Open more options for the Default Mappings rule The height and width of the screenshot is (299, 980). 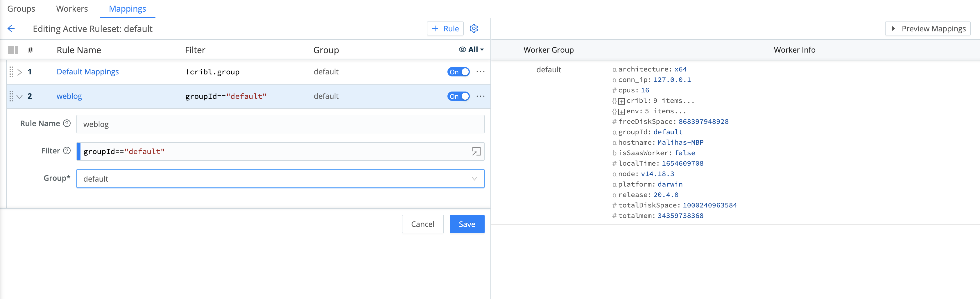point(481,71)
